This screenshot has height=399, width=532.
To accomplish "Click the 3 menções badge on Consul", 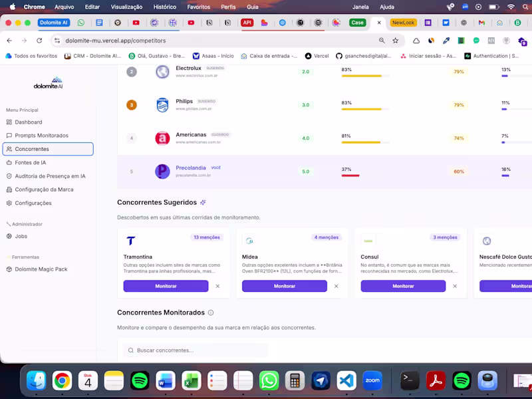I will 445,237.
